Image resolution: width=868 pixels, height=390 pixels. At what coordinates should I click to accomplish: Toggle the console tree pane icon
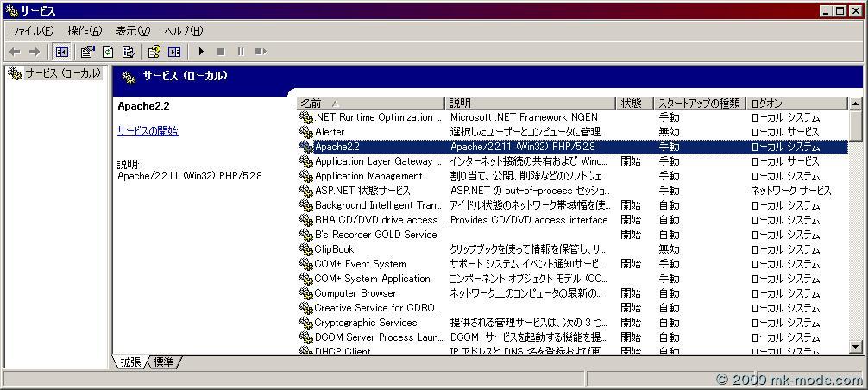[61, 52]
